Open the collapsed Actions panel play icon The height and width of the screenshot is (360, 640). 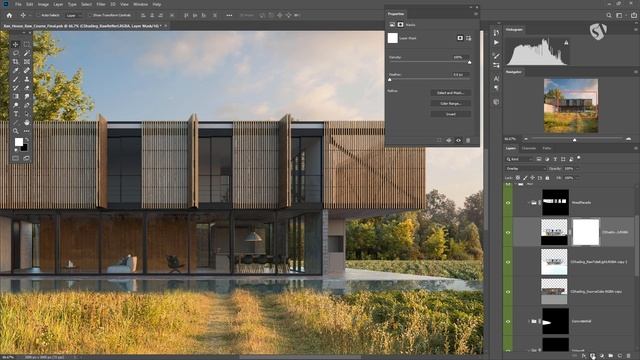pos(496,42)
